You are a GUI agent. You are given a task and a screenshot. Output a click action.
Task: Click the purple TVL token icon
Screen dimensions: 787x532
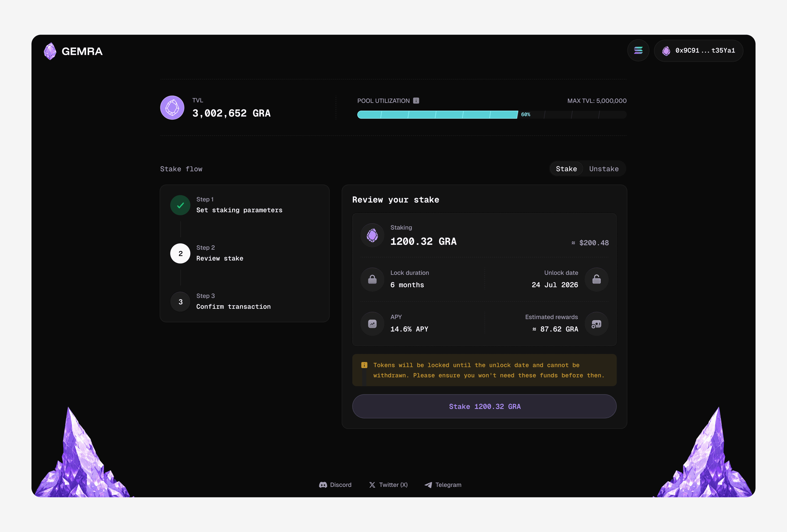click(x=172, y=108)
